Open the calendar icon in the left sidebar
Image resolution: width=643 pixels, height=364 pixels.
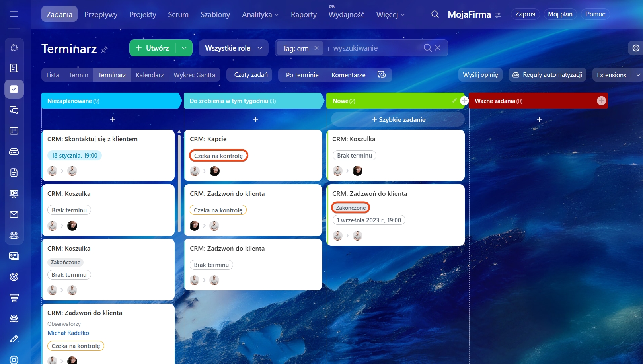pos(14,130)
